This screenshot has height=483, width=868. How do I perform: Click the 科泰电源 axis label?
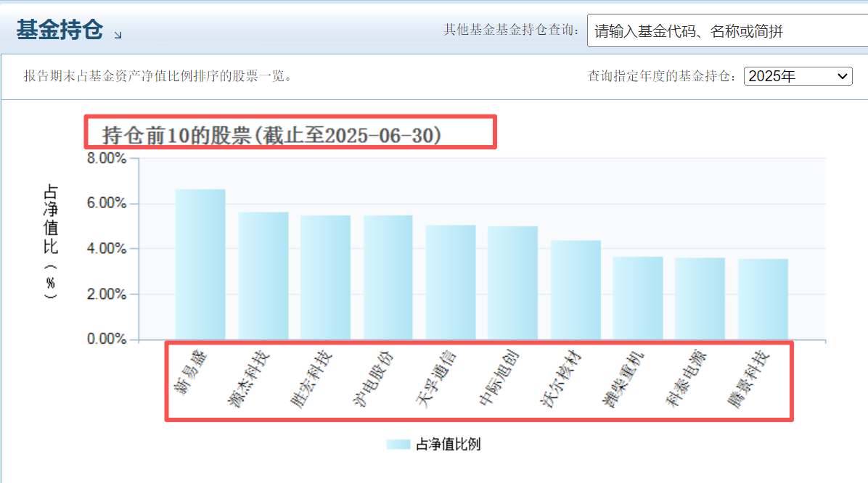pyautogui.click(x=686, y=379)
